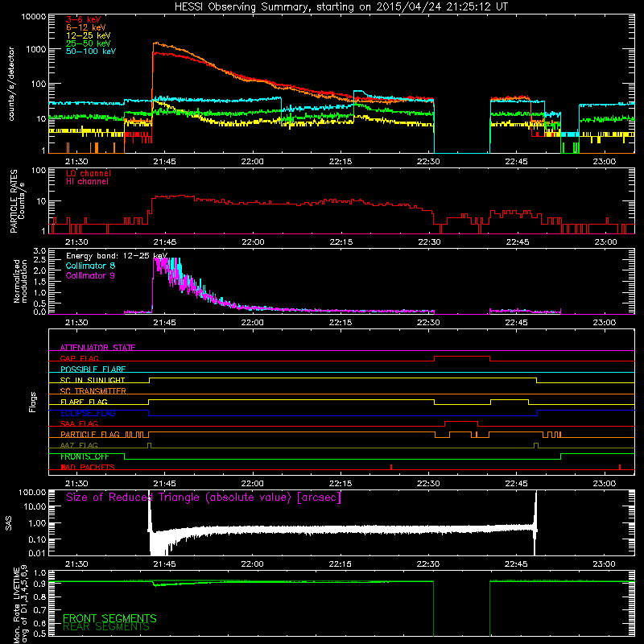Click the 100.00 tick label on the SAS axis
Screen dimensions: 644x644
32,493
